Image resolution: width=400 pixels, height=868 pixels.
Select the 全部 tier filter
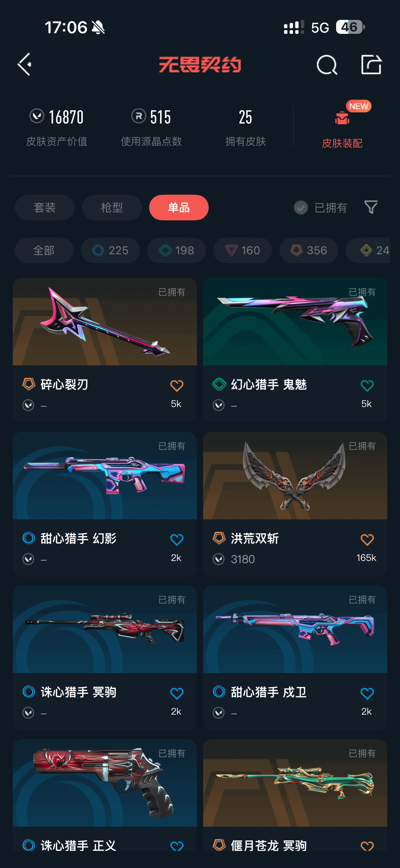pos(44,250)
